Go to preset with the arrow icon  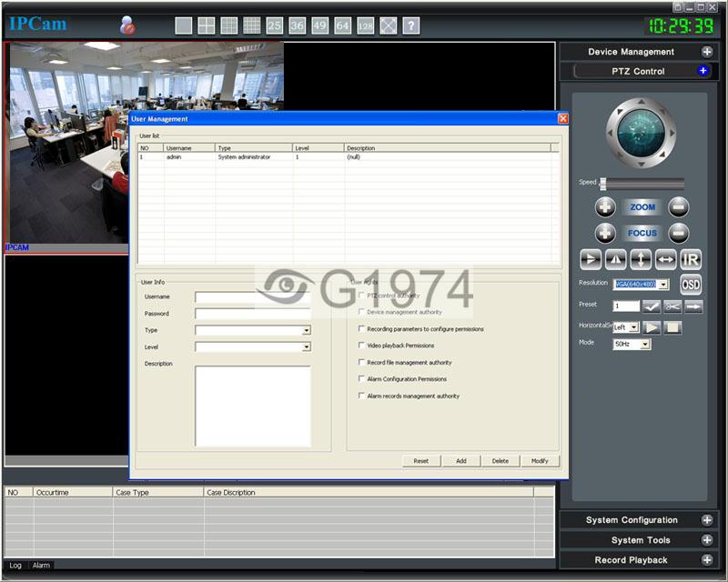click(693, 306)
